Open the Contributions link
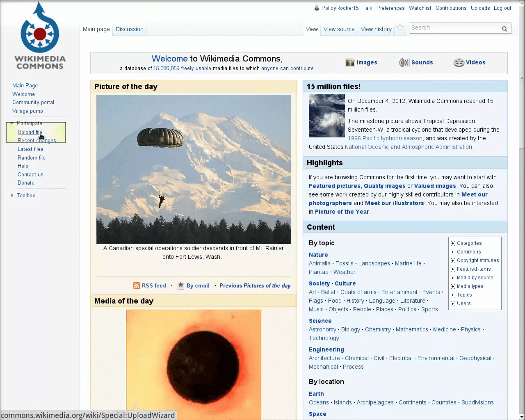The height and width of the screenshot is (420, 525). click(x=451, y=8)
